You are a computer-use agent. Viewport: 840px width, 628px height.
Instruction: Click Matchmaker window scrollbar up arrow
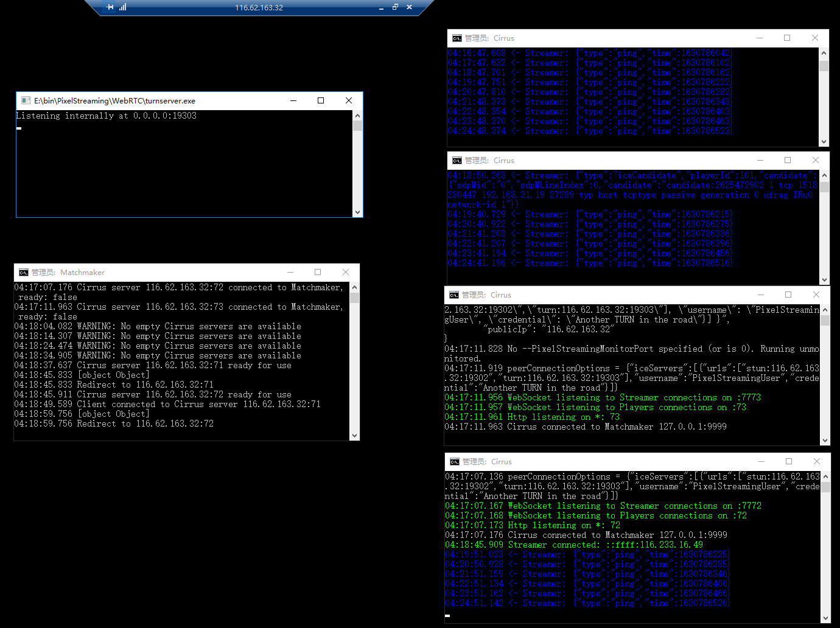tap(354, 287)
